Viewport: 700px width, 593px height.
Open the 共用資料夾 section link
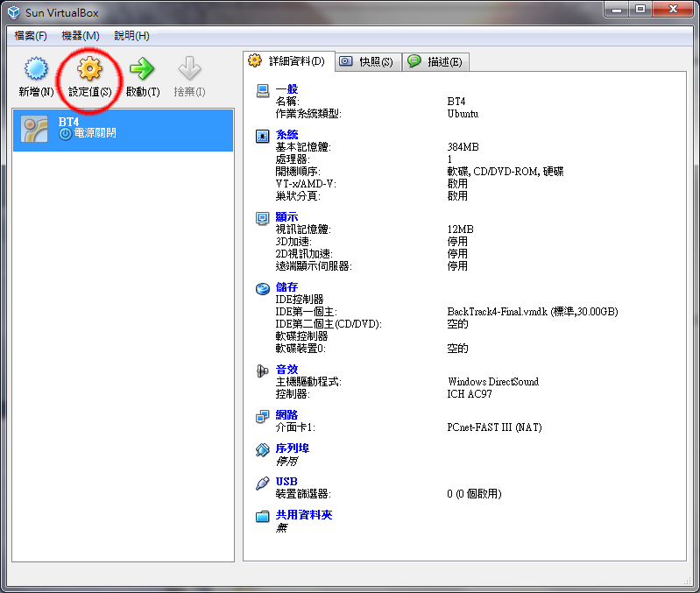[304, 515]
